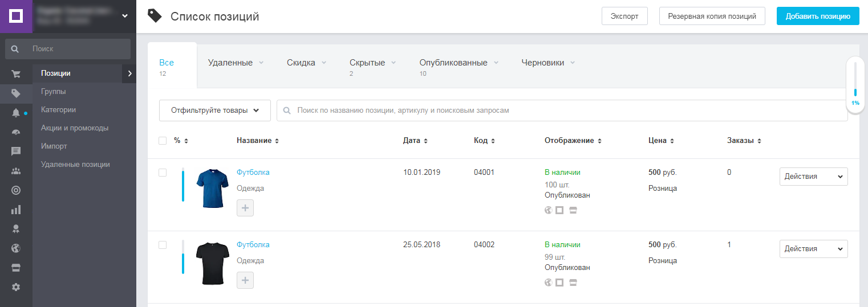
Task: Click the globe icon in the sidebar
Action: (x=16, y=248)
